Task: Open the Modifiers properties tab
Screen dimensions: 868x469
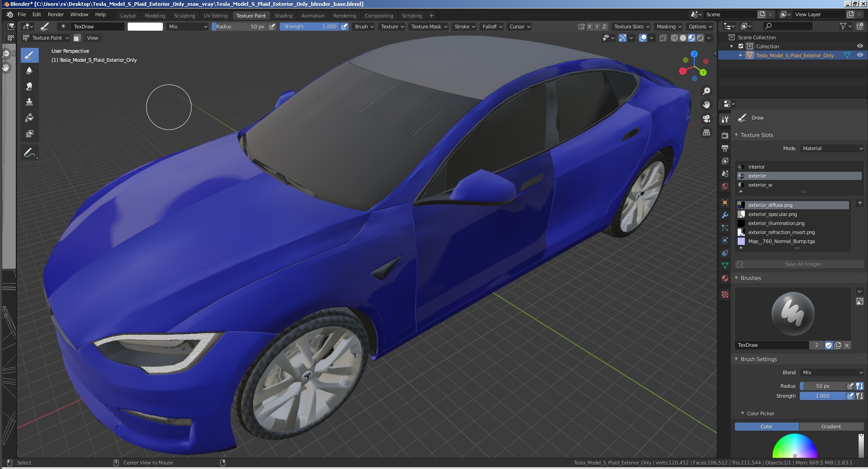Action: click(x=725, y=215)
